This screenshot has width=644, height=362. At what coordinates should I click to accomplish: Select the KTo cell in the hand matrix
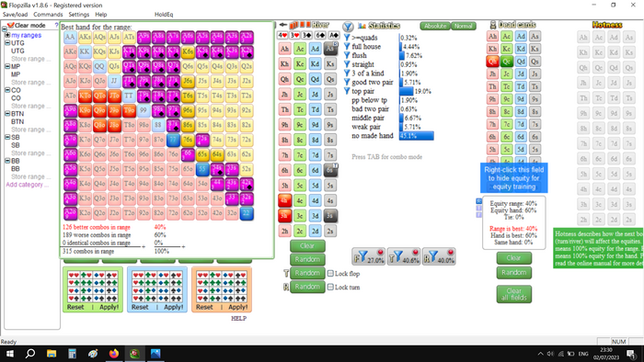pos(85,96)
